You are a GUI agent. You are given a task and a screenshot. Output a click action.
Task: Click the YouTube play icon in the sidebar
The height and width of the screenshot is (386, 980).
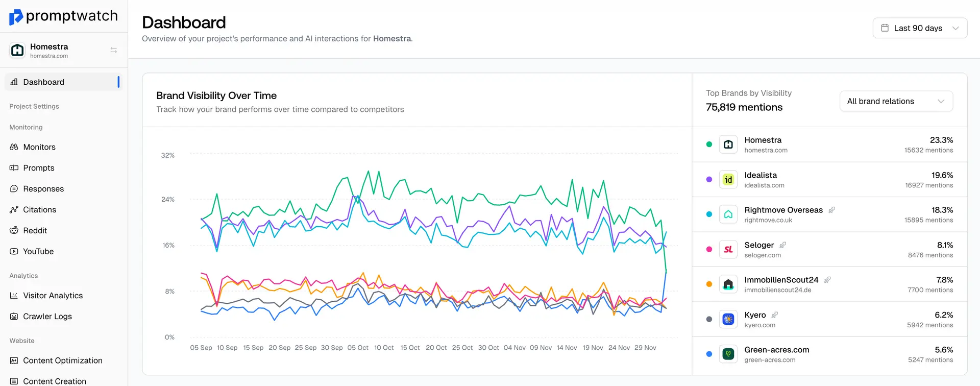pyautogui.click(x=14, y=251)
